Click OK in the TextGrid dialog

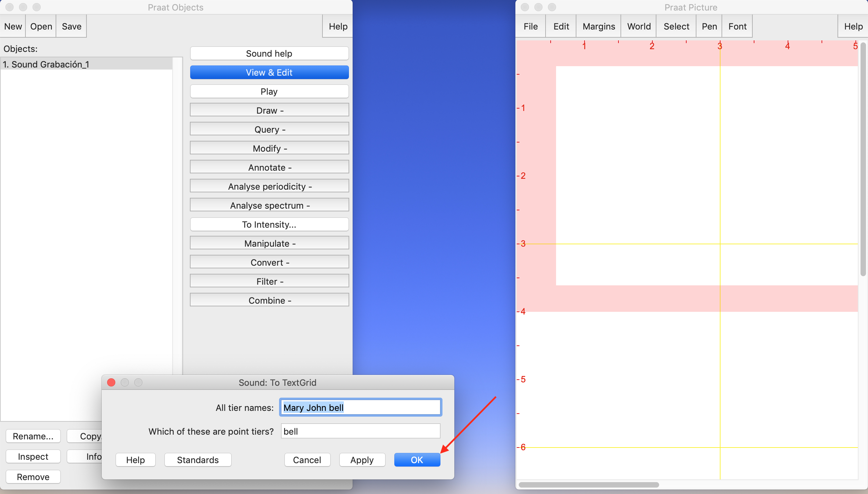pyautogui.click(x=417, y=460)
